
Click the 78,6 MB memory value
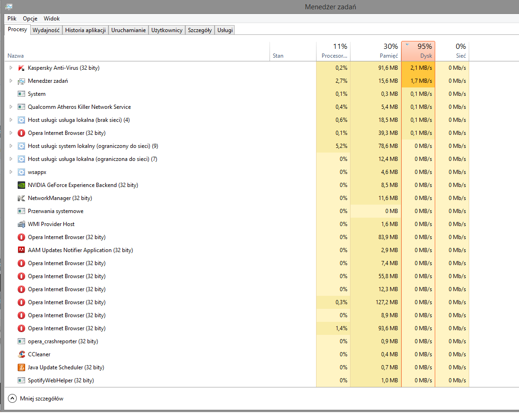388,146
